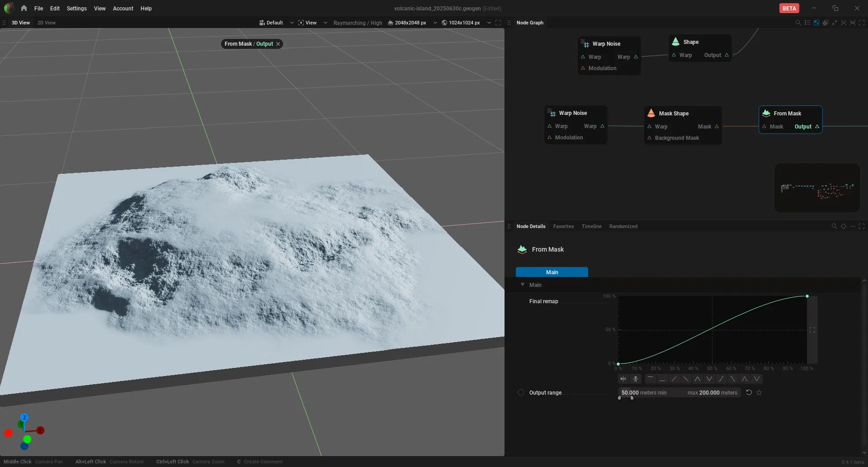Favorite the Output range parameter with star
The image size is (868, 467).
[759, 393]
